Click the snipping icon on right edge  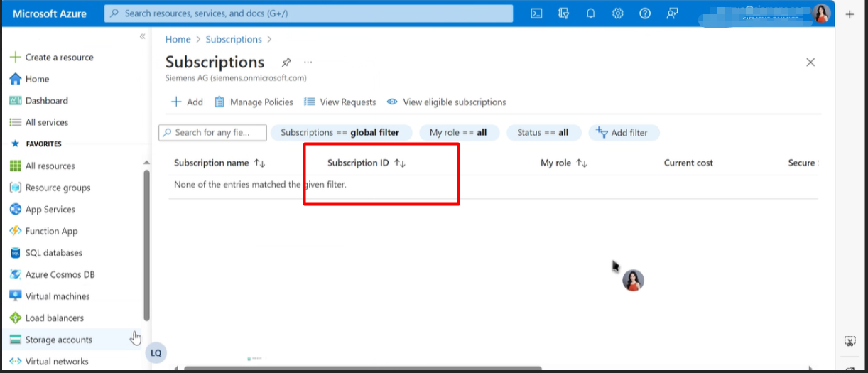pyautogui.click(x=849, y=341)
